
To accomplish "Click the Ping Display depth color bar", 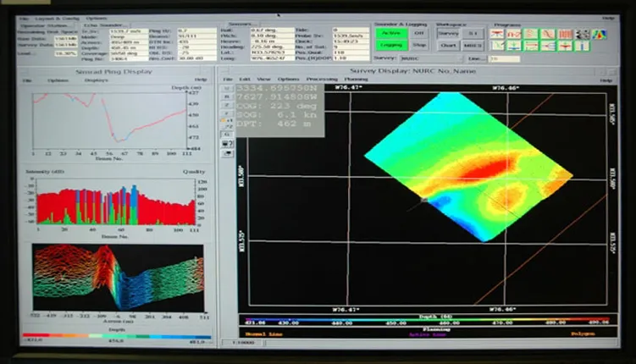I will pos(117,336).
